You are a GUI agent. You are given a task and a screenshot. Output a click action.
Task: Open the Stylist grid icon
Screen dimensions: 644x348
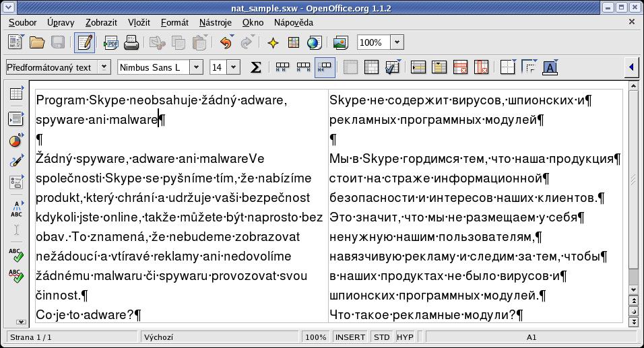point(294,42)
